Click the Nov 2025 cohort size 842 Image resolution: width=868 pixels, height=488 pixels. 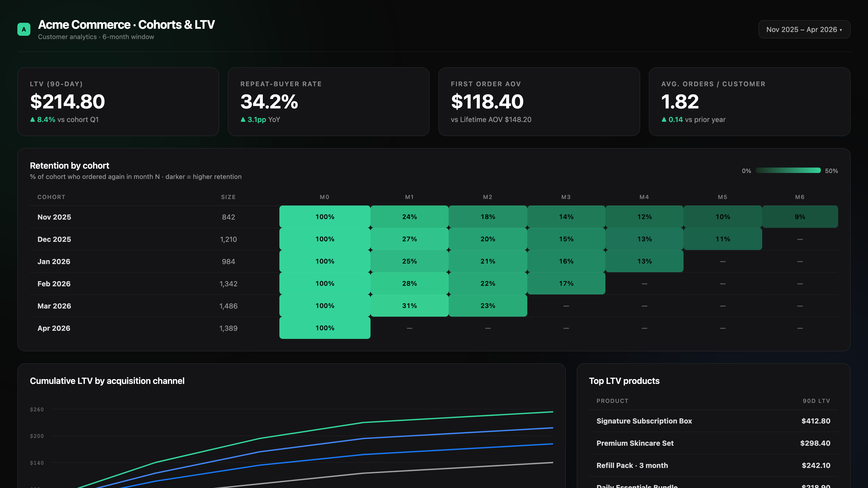tap(228, 217)
